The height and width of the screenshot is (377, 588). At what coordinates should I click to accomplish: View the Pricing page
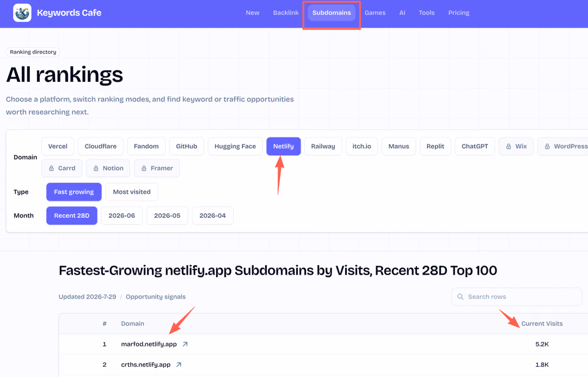pos(458,13)
